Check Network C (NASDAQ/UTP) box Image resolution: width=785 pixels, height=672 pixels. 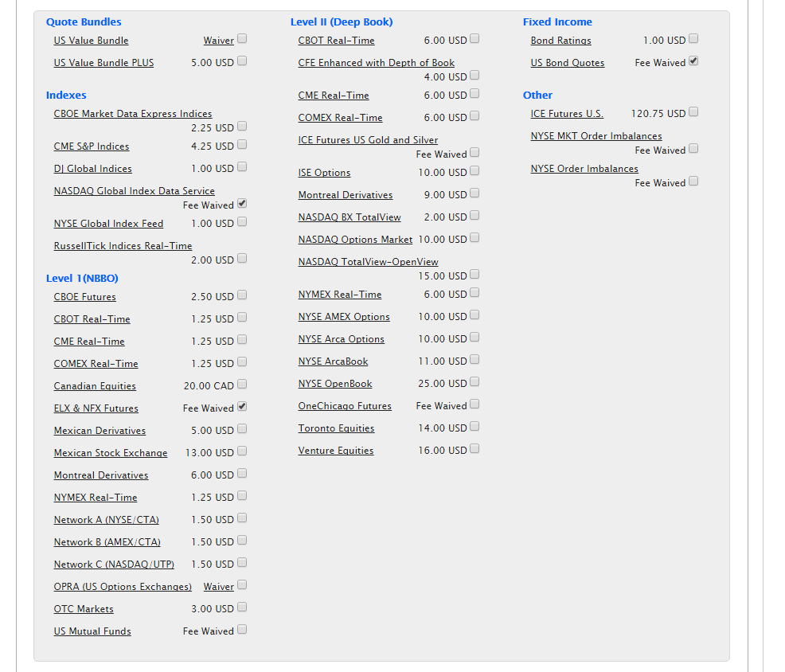pos(242,563)
